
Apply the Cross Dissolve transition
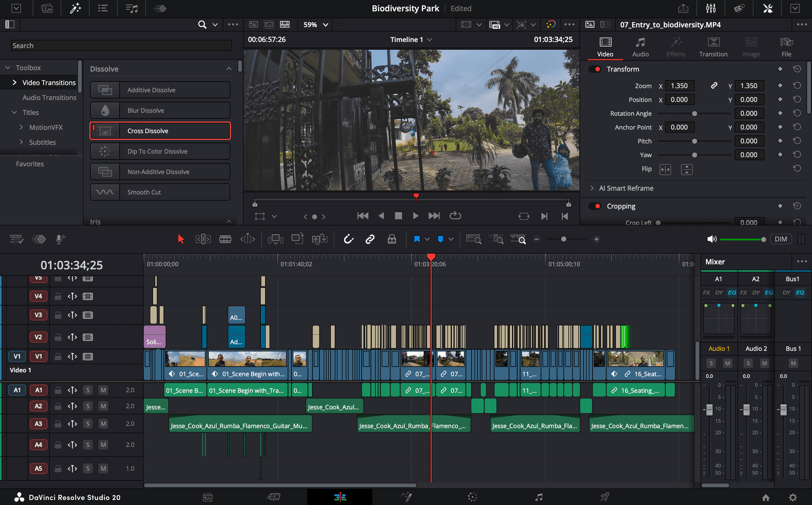coord(160,131)
